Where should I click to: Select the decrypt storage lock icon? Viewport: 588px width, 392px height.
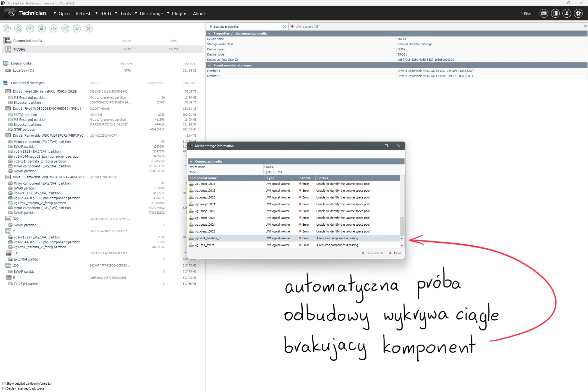click(x=42, y=28)
